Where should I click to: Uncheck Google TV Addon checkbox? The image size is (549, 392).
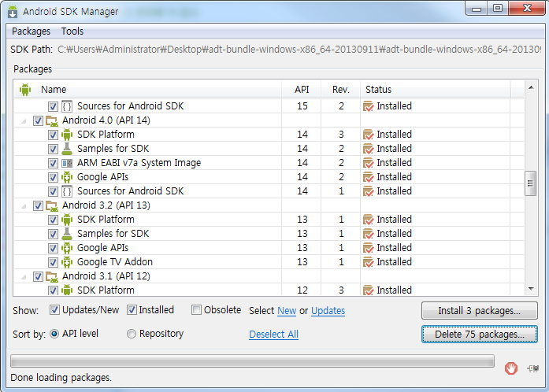53,262
